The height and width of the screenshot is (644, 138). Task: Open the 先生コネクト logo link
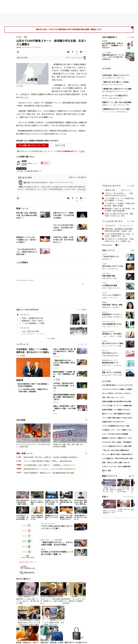27,573
